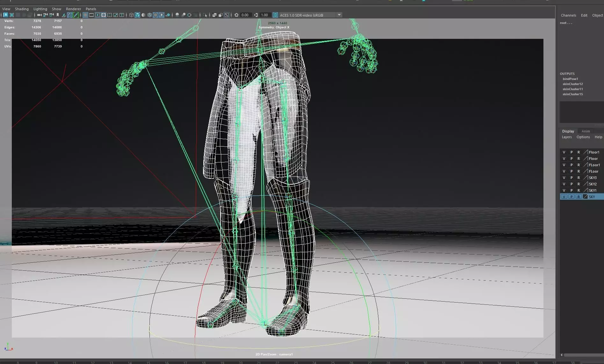Toggle the Wireframe on Shaded icon
Viewport: 604px width, 364px height.
tap(149, 15)
